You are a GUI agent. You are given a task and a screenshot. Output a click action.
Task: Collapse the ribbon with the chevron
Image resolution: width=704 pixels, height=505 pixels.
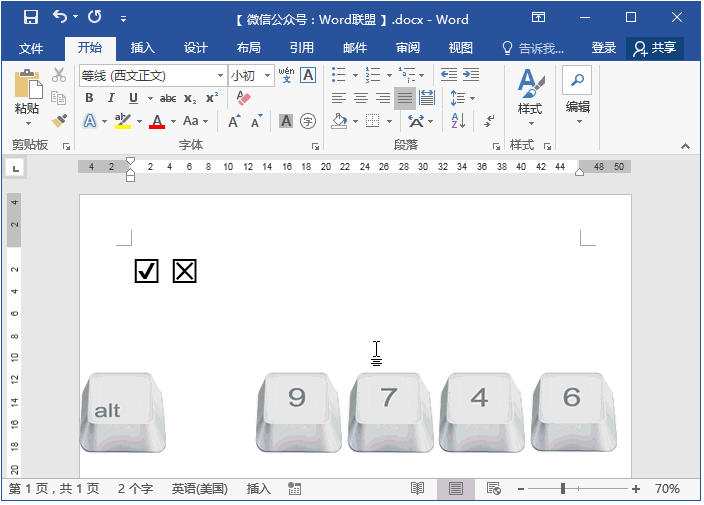pos(685,146)
